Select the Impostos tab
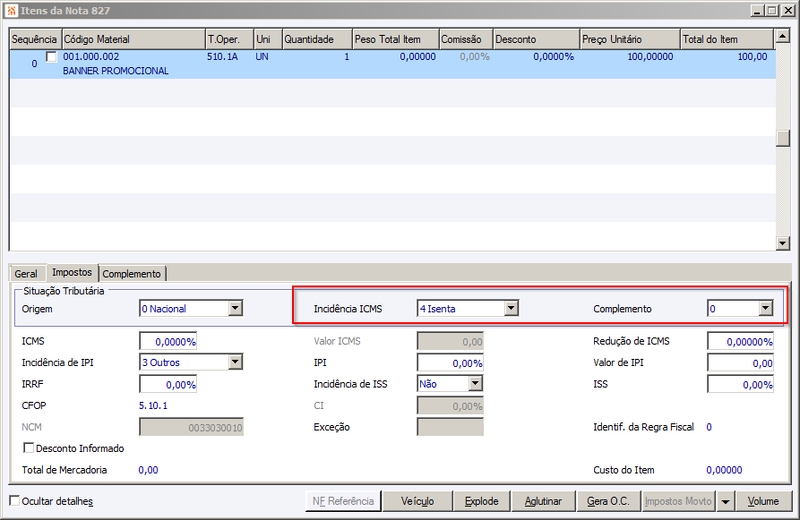Viewport: 800px width, 520px height. point(72,273)
